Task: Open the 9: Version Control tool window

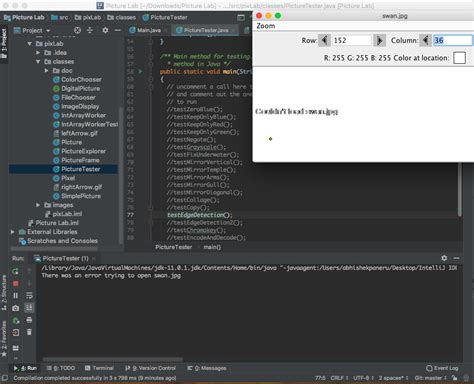Action: [x=150, y=368]
